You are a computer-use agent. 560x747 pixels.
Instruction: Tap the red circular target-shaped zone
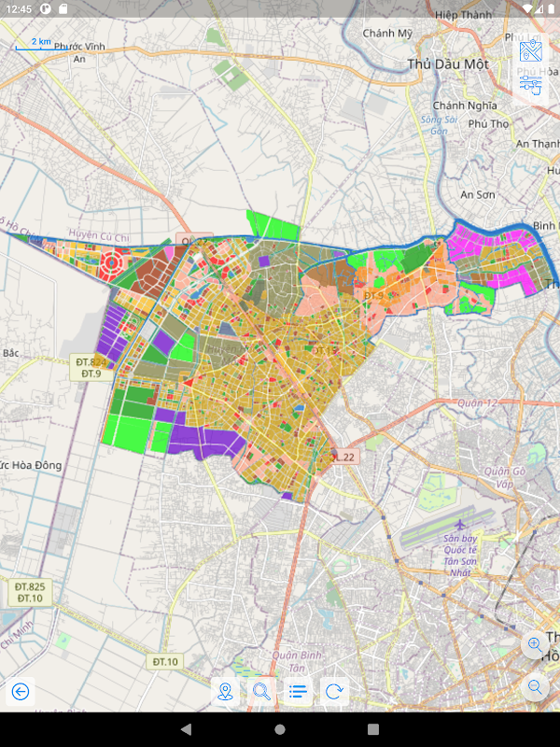click(x=111, y=262)
